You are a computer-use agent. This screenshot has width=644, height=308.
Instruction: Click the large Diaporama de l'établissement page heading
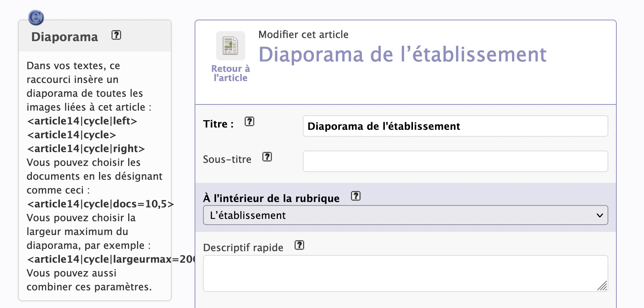[x=402, y=55]
